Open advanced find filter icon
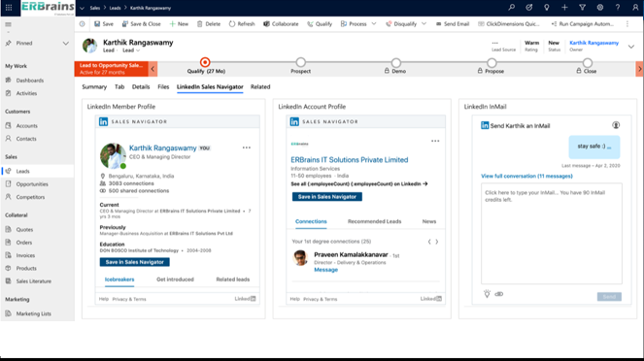 click(x=582, y=8)
